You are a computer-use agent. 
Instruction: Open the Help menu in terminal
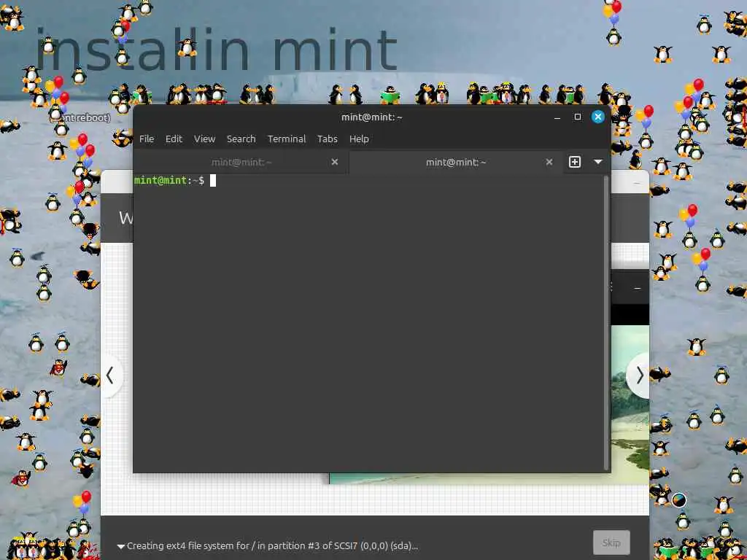pyautogui.click(x=359, y=139)
